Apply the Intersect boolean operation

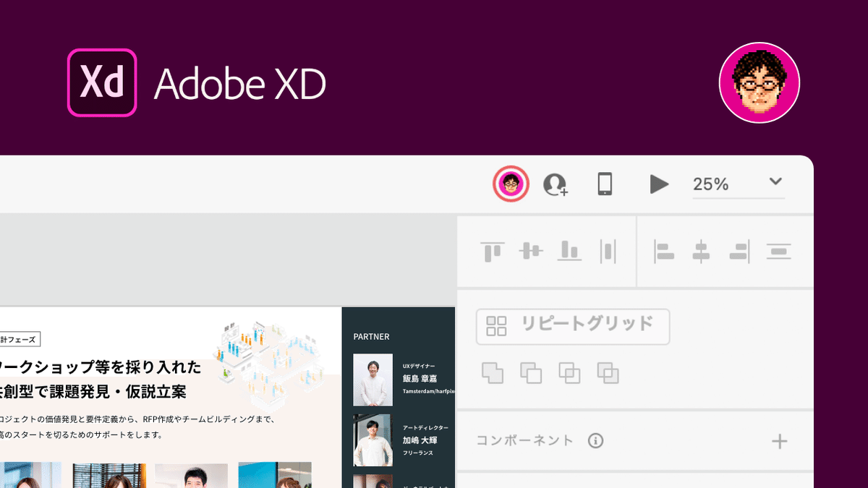(x=569, y=373)
